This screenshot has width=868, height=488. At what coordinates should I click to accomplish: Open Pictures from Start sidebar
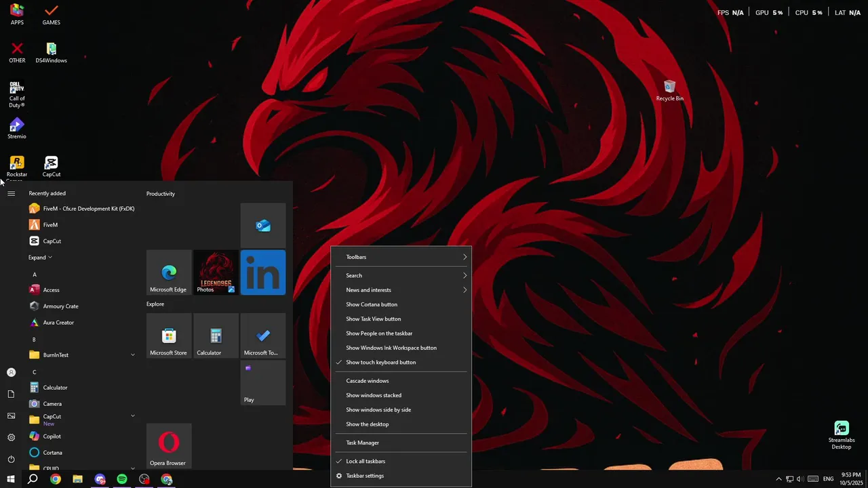click(x=11, y=415)
